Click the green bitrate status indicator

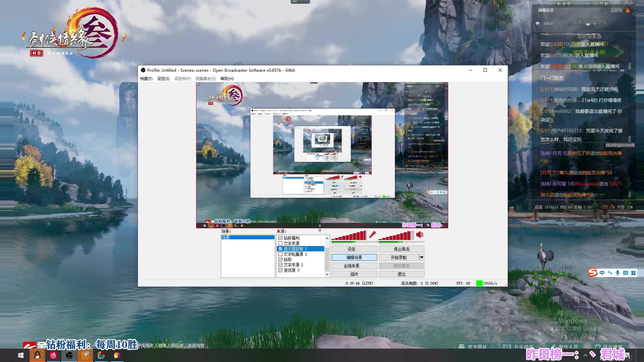point(479,283)
